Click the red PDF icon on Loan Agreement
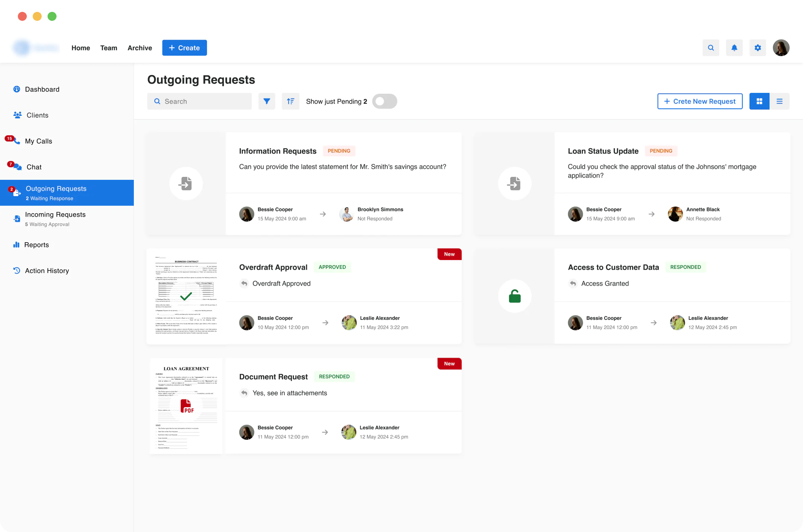The image size is (803, 532). pyautogui.click(x=186, y=406)
